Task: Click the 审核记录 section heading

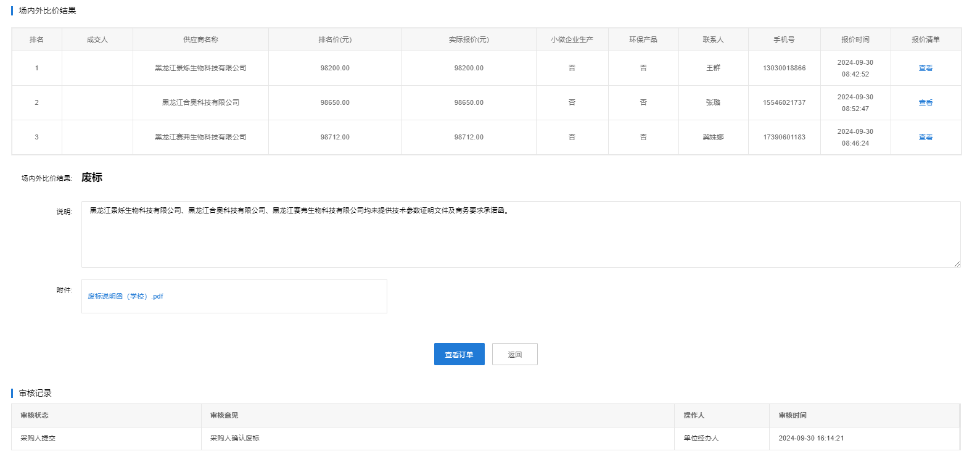Action: (x=35, y=394)
